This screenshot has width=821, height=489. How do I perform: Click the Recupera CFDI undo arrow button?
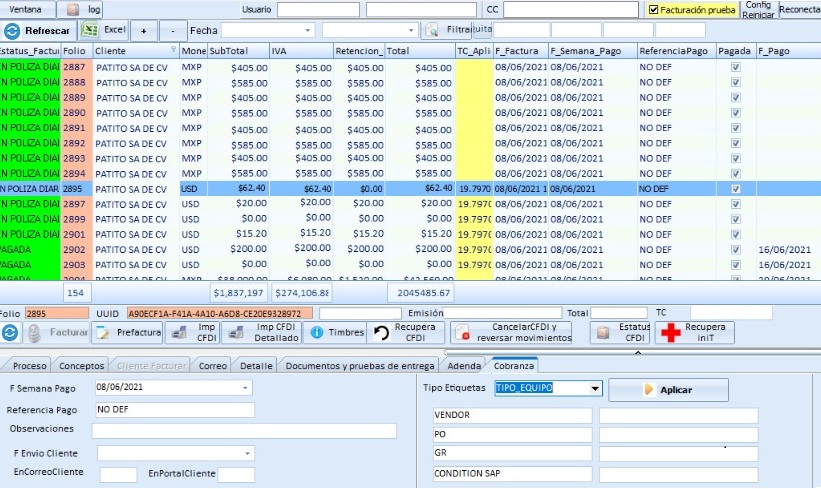(406, 332)
